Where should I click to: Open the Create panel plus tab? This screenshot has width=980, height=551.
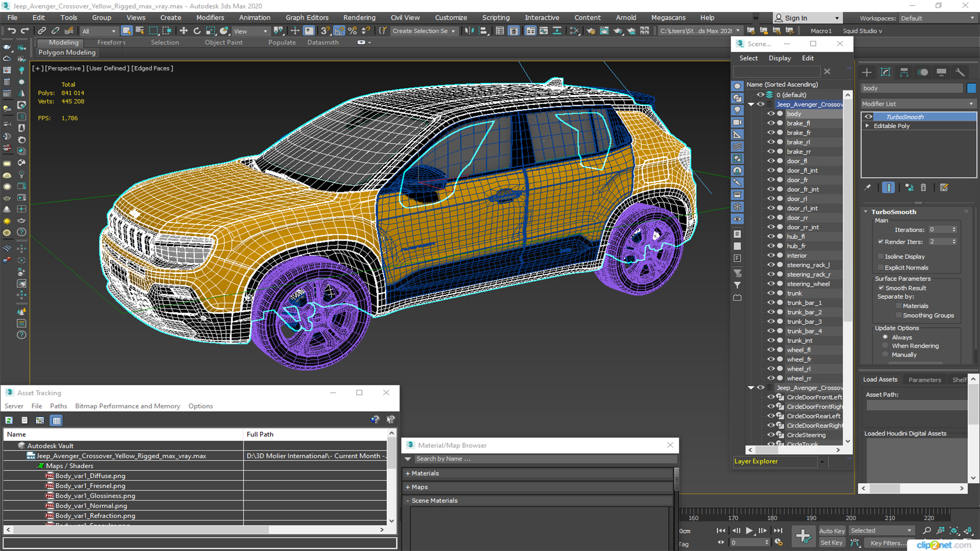coord(867,72)
